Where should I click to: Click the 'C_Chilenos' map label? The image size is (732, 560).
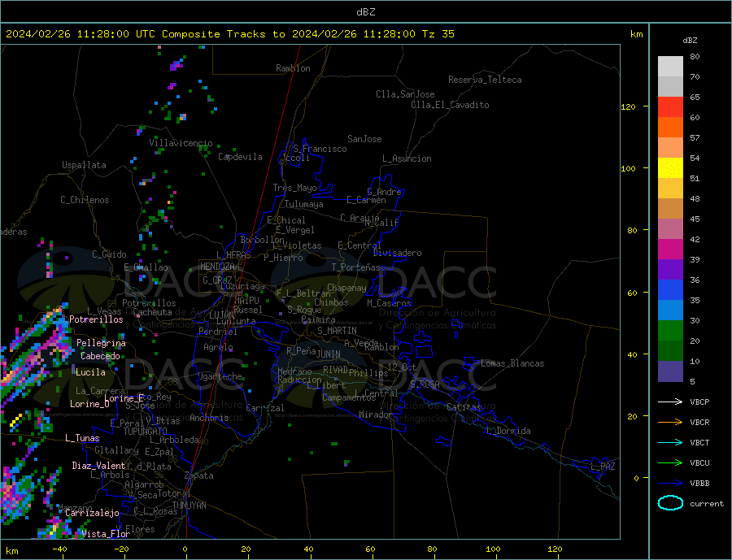coord(85,200)
